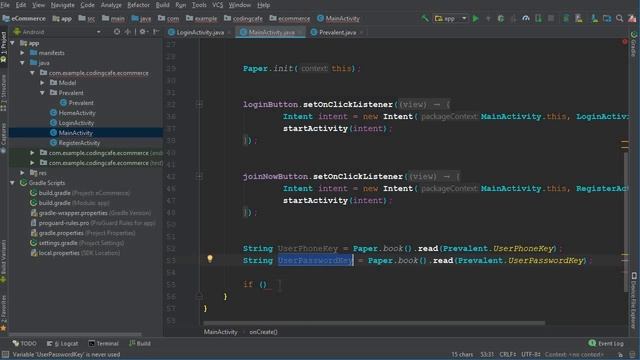Viewport: 640px width, 360px height.
Task: Open the Event Log in status bar
Action: click(606, 343)
